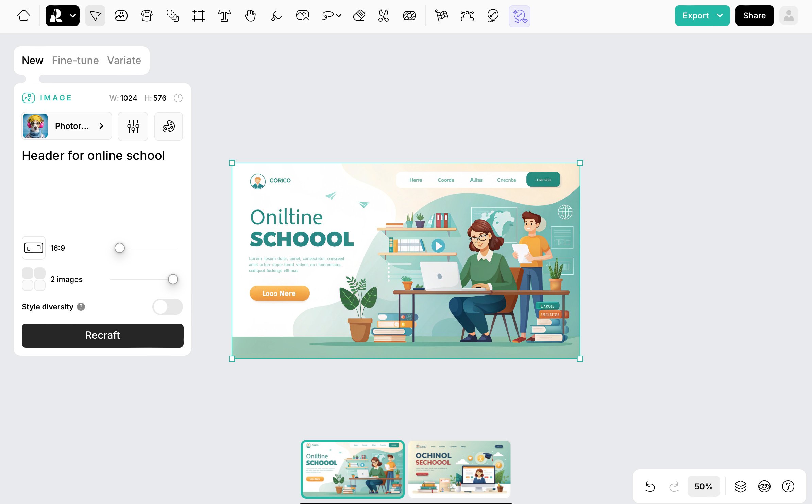Select the generated image on canvas
Image resolution: width=812 pixels, height=504 pixels.
[x=406, y=261]
